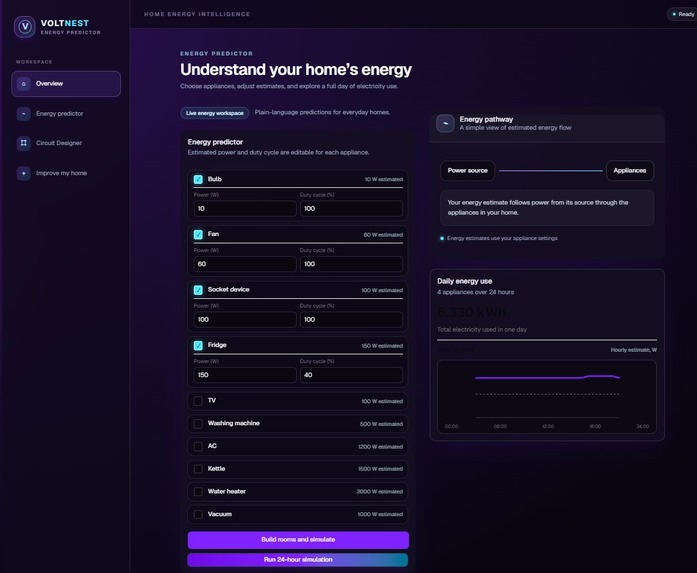Click '10 W estimated' on Bulb row
The height and width of the screenshot is (573, 697).
pyautogui.click(x=384, y=180)
